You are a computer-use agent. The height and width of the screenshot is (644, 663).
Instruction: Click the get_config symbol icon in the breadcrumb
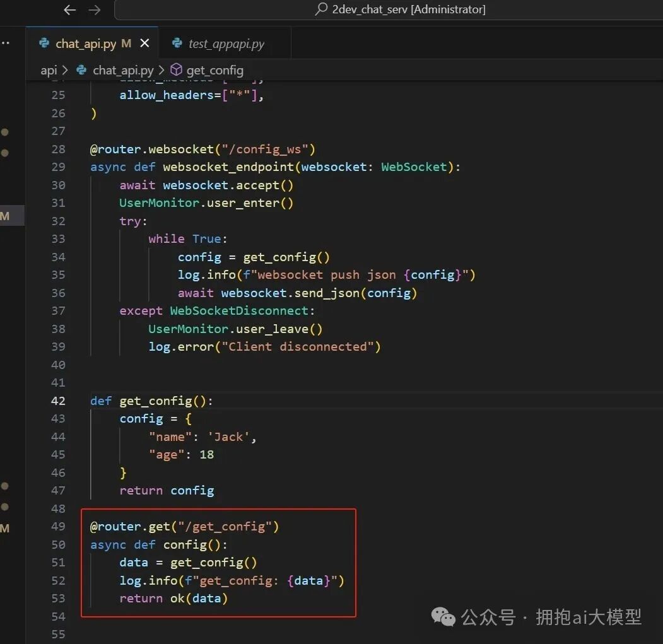[176, 70]
